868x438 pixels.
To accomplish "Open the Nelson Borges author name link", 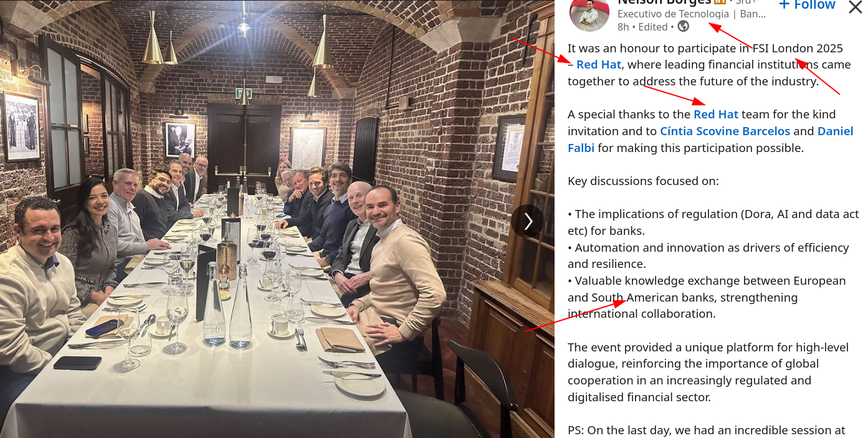I will [664, 2].
